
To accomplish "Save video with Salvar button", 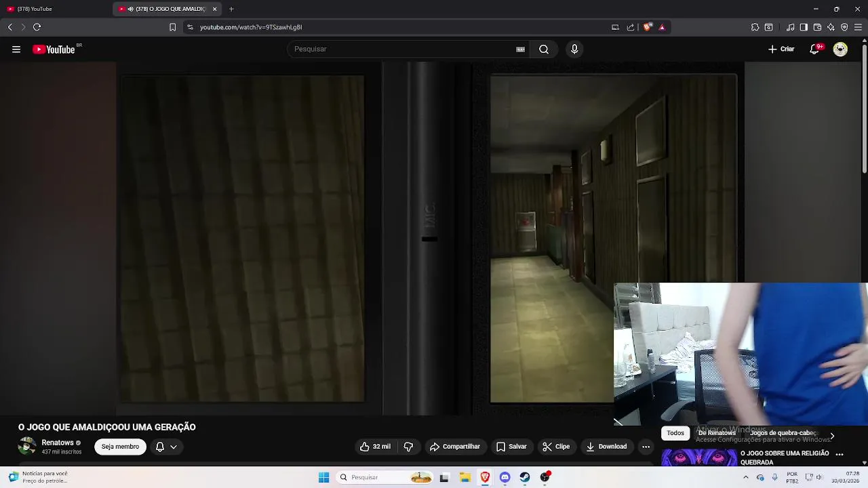I will (511, 447).
